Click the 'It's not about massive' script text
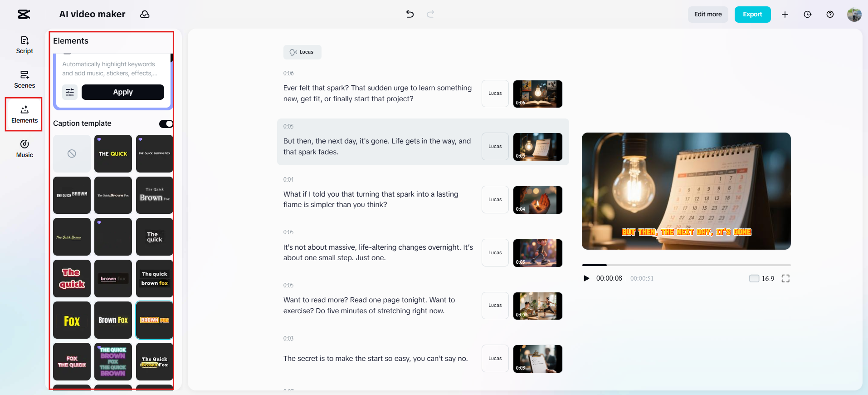The width and height of the screenshot is (868, 395). pyautogui.click(x=378, y=252)
